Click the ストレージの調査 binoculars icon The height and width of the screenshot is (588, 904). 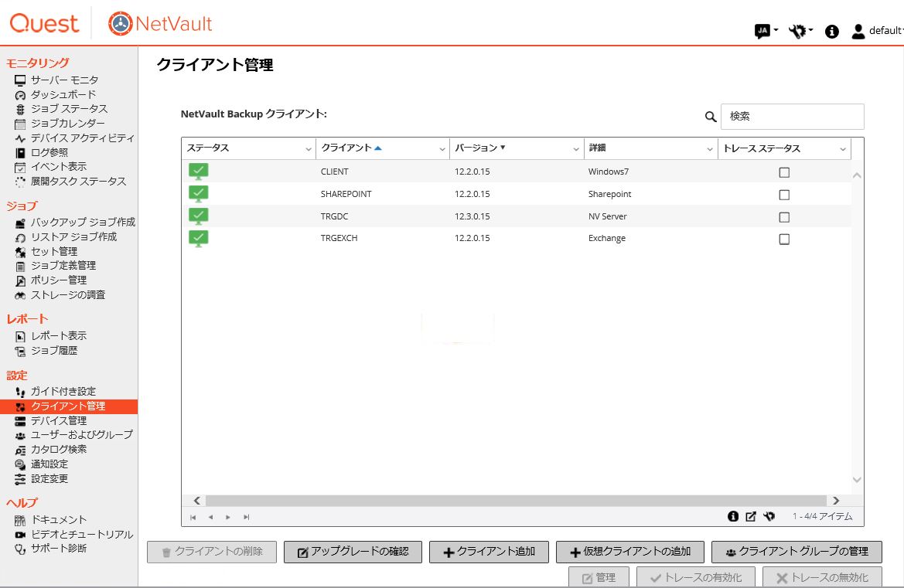[x=20, y=295]
